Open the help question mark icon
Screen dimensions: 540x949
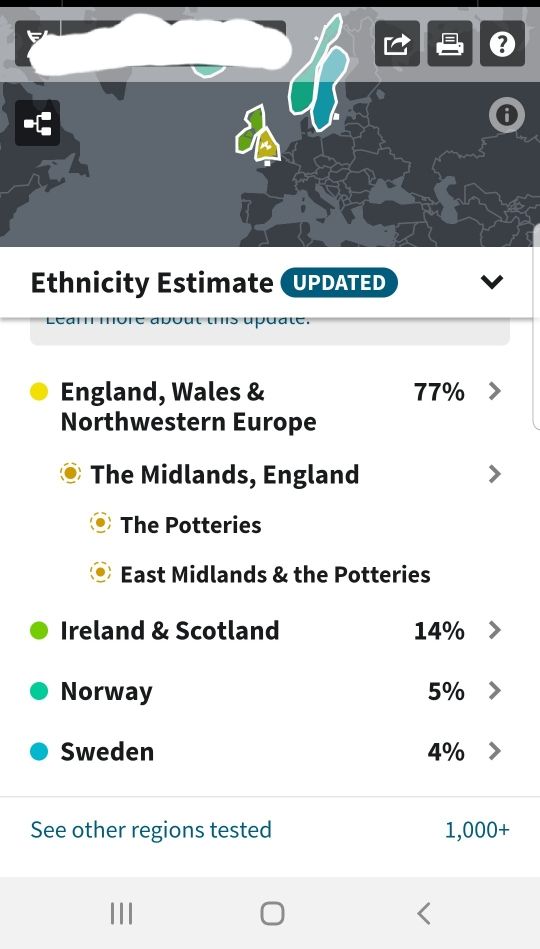pyautogui.click(x=502, y=44)
